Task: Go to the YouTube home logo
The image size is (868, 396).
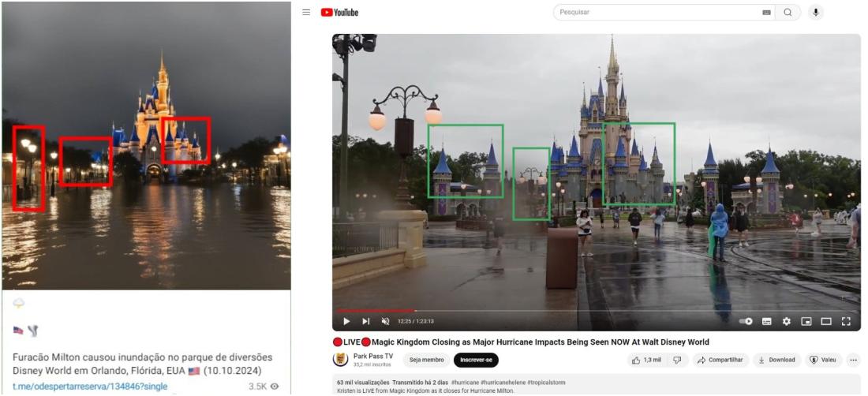Action: pos(339,12)
